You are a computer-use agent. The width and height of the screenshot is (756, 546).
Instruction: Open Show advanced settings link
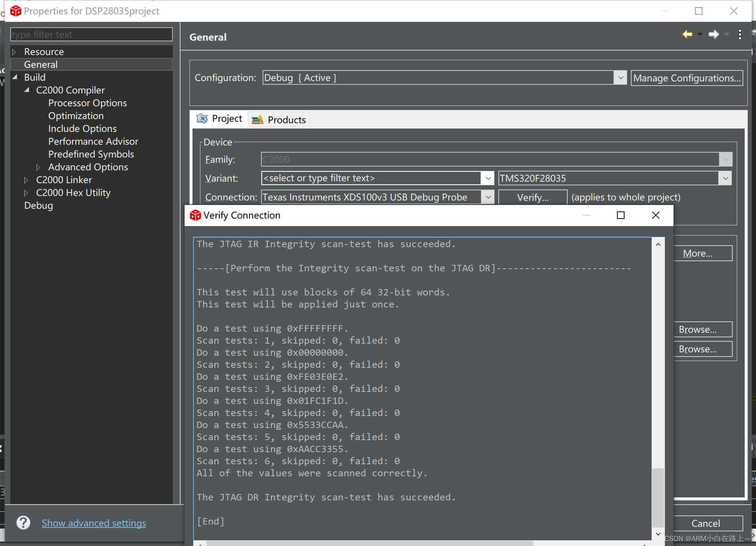(x=94, y=523)
